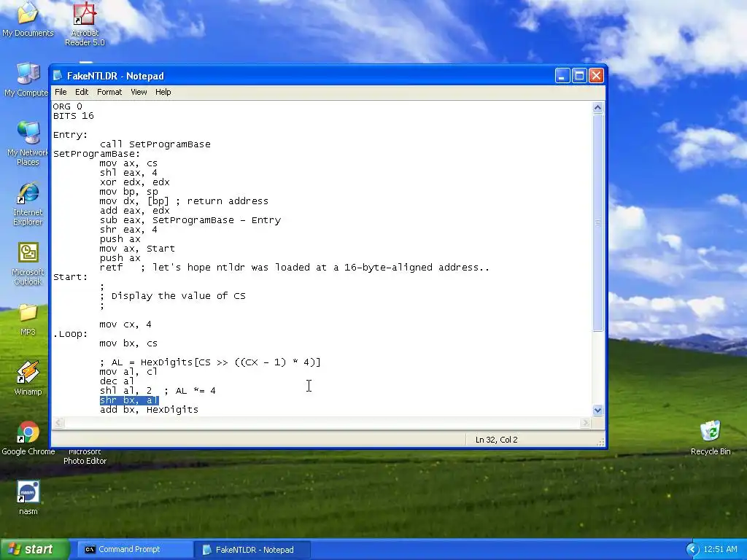Click the line 'shl eax, 4'
The width and height of the screenshot is (747, 560).
tap(128, 173)
